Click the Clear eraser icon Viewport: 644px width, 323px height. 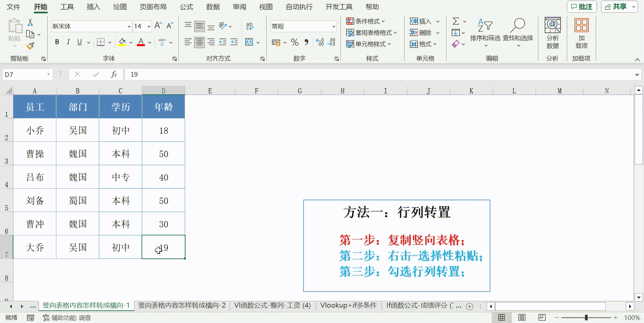click(x=456, y=44)
